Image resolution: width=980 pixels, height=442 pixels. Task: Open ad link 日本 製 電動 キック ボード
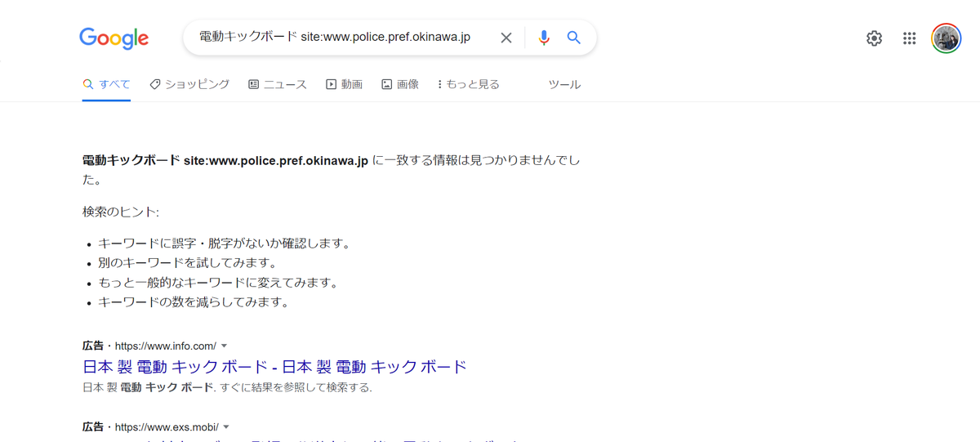click(274, 366)
